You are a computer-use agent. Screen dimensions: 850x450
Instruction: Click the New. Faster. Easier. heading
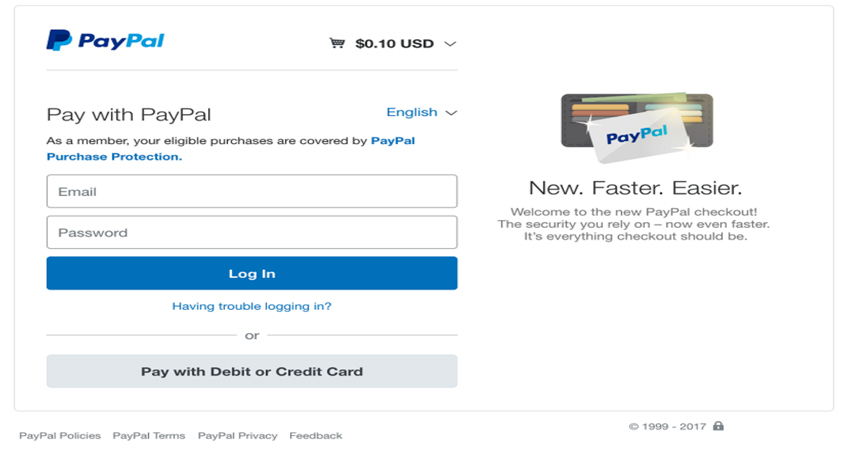[x=635, y=188]
